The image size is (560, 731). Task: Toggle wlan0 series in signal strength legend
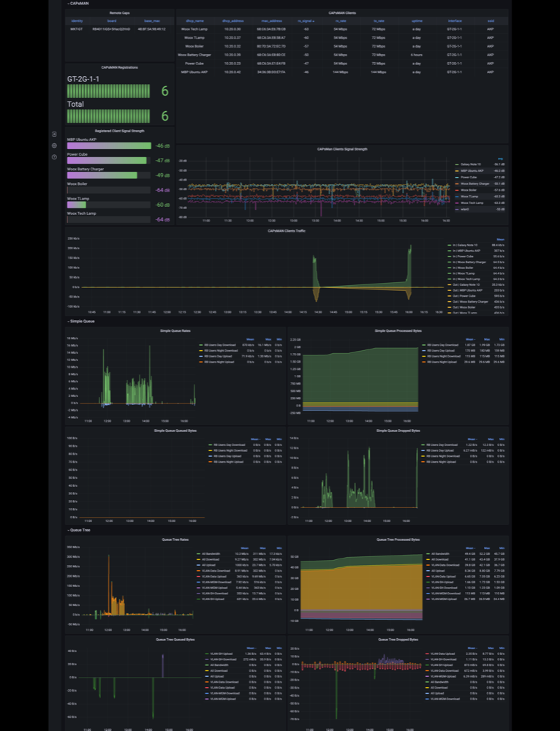(x=465, y=209)
